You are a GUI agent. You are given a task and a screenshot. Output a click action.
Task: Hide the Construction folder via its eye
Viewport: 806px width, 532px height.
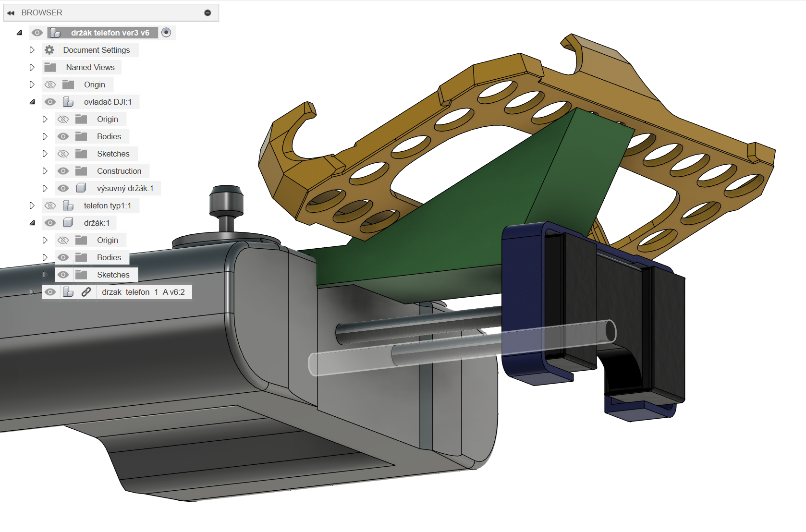tap(63, 171)
